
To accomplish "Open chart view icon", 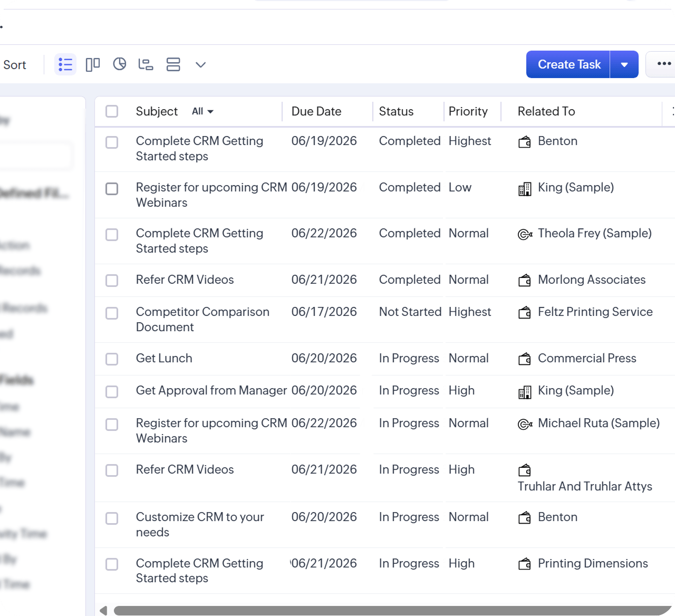I will point(120,64).
